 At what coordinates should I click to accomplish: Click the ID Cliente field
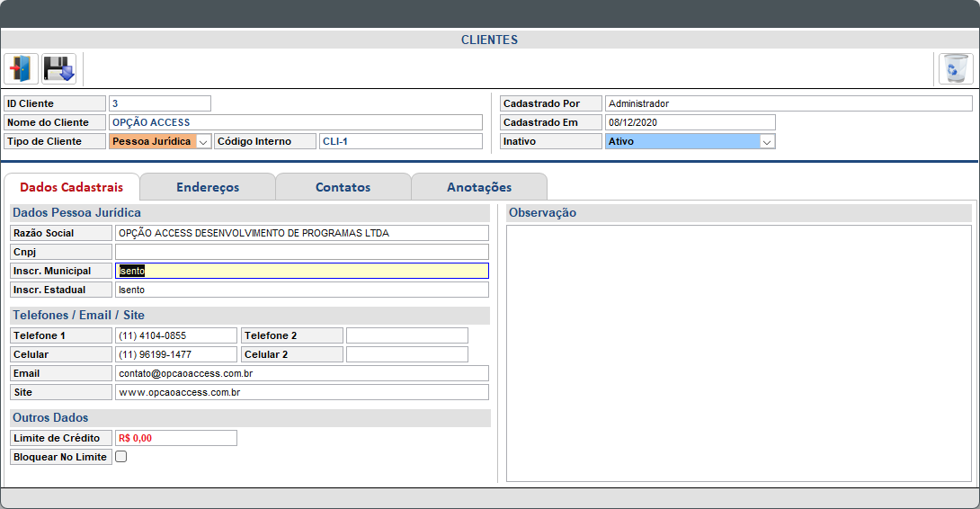pyautogui.click(x=160, y=103)
